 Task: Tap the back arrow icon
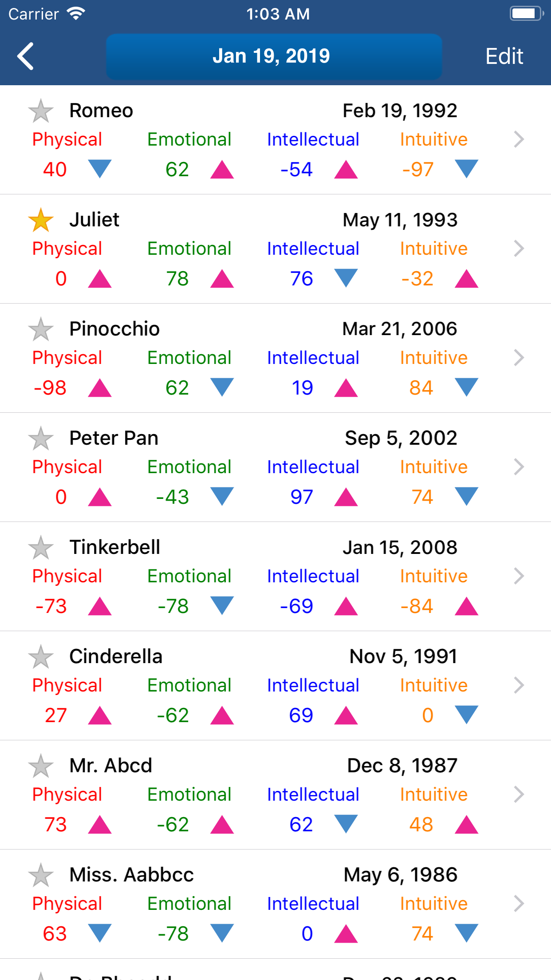coord(26,56)
